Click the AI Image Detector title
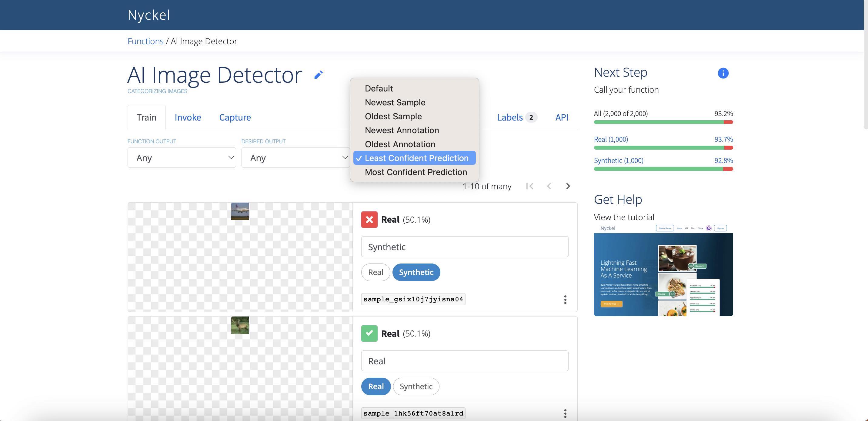868x421 pixels. coord(215,75)
